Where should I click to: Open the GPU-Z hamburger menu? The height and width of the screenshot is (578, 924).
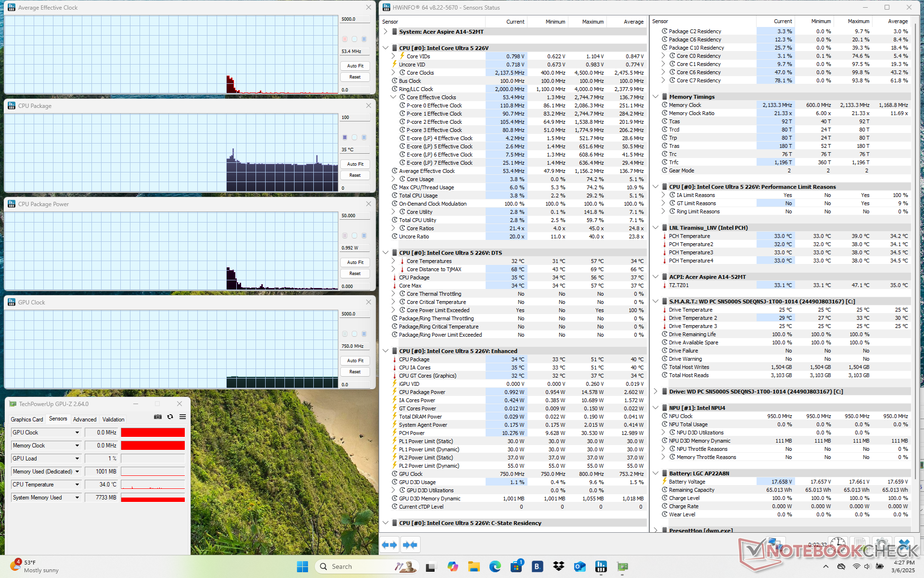(182, 417)
